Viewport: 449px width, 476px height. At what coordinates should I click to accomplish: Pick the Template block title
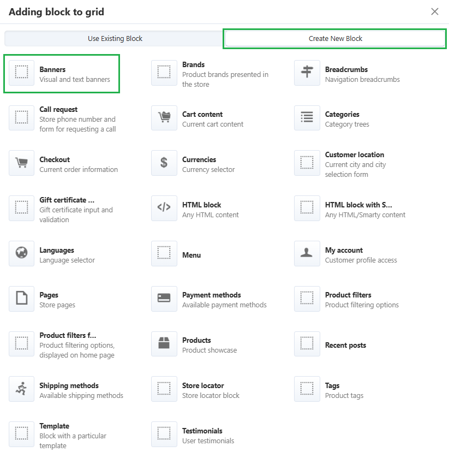(x=55, y=426)
